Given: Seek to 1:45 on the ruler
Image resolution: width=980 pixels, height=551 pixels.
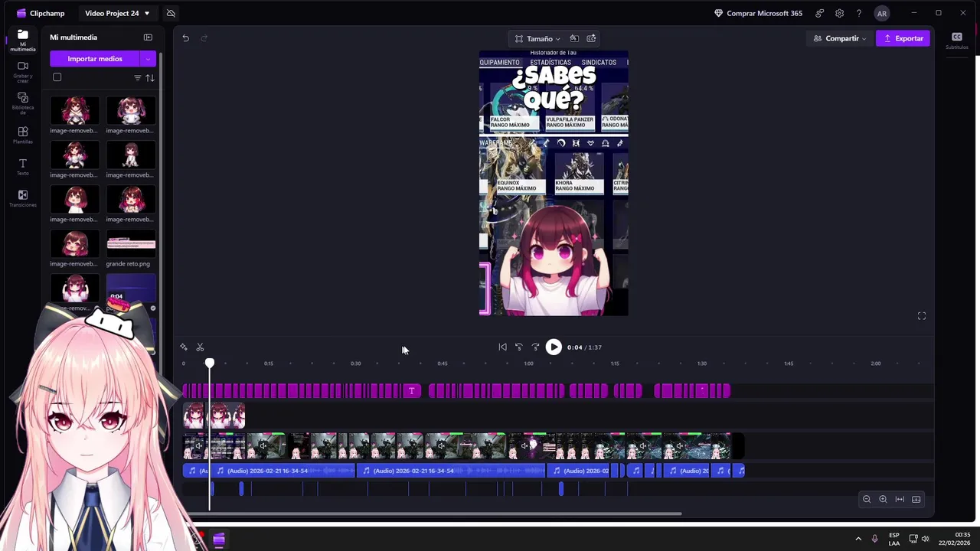Looking at the screenshot, I should [x=789, y=364].
